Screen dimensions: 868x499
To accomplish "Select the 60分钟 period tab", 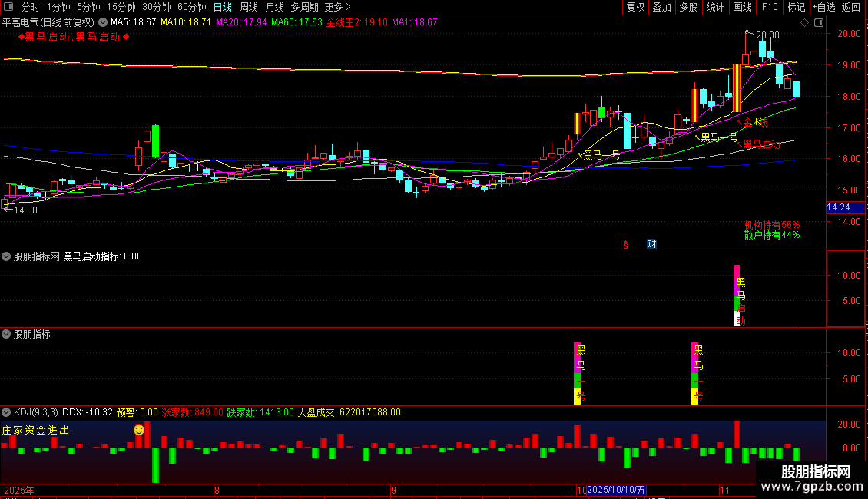I will pos(191,7).
